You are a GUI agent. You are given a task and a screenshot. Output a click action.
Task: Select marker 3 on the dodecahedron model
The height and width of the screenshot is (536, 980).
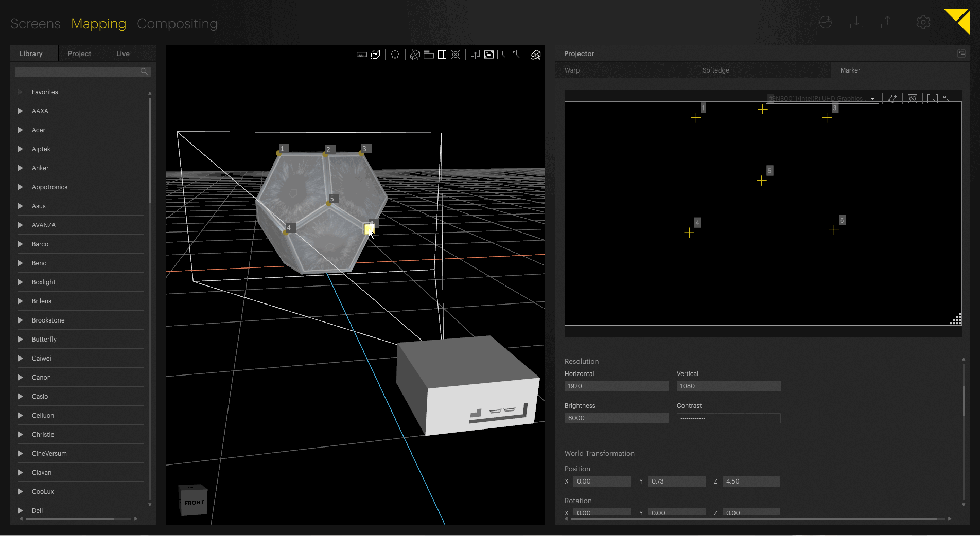coord(361,153)
